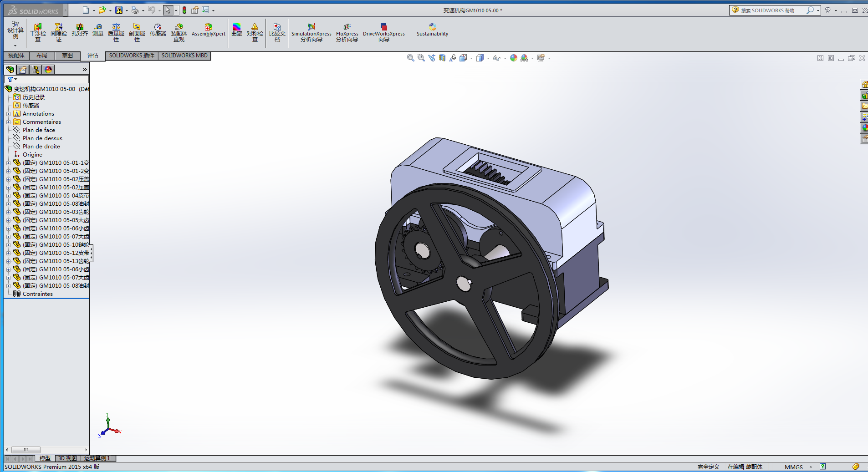Launch AssemblyXpert from the ribbon
This screenshot has height=472, width=868.
point(208,30)
